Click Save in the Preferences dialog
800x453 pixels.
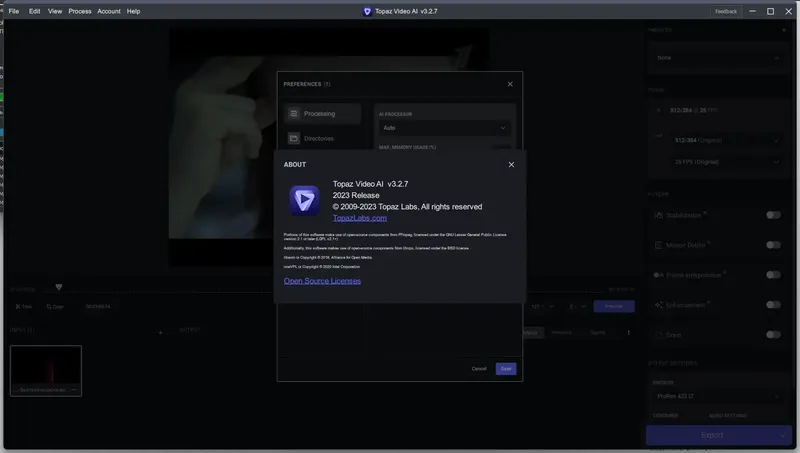(x=506, y=369)
